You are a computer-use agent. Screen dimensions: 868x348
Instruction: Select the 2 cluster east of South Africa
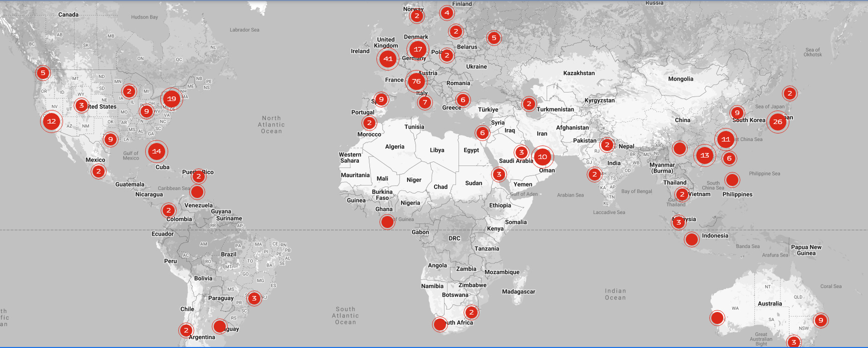472,312
